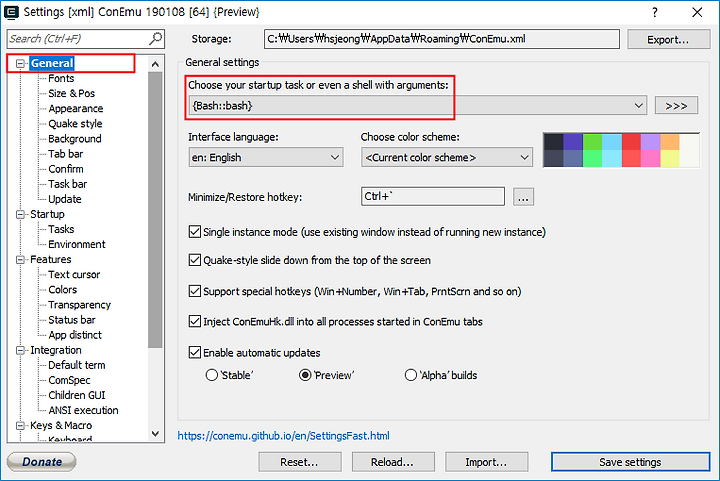Open the startup task dropdown
Image resolution: width=720 pixels, height=481 pixels.
coord(417,106)
